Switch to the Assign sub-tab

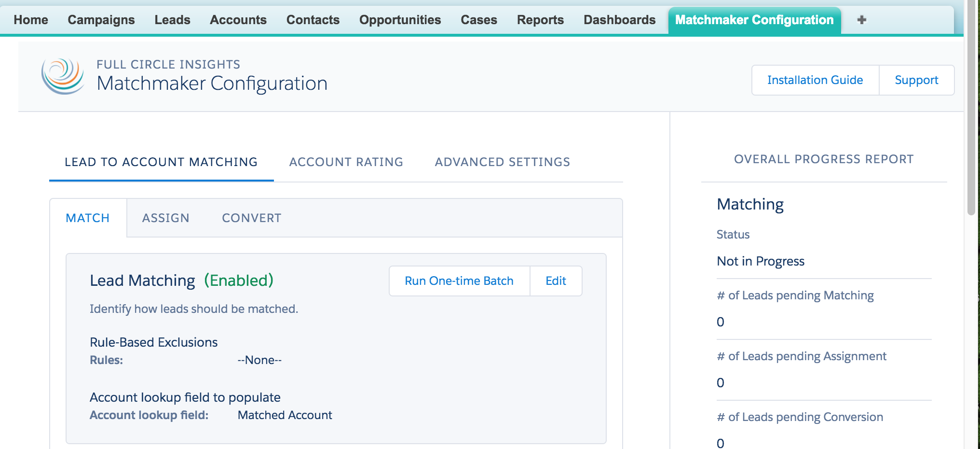[x=166, y=218]
